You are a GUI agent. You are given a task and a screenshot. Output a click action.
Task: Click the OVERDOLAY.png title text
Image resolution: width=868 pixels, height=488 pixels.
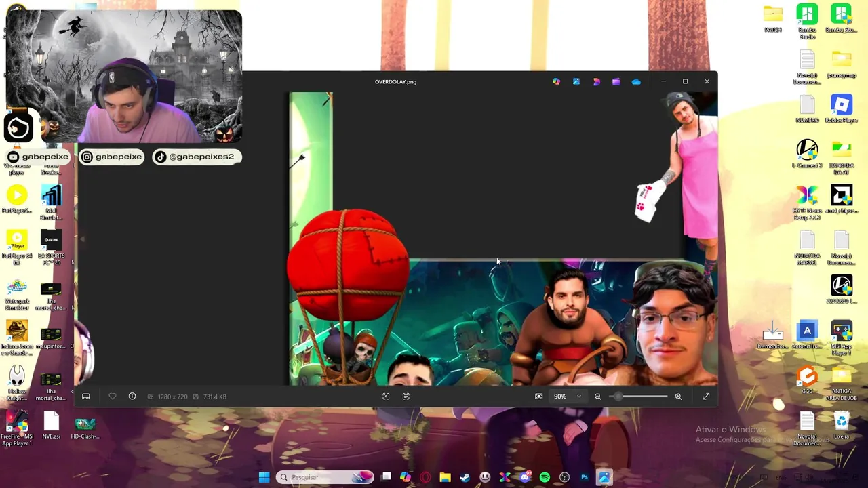coord(396,81)
